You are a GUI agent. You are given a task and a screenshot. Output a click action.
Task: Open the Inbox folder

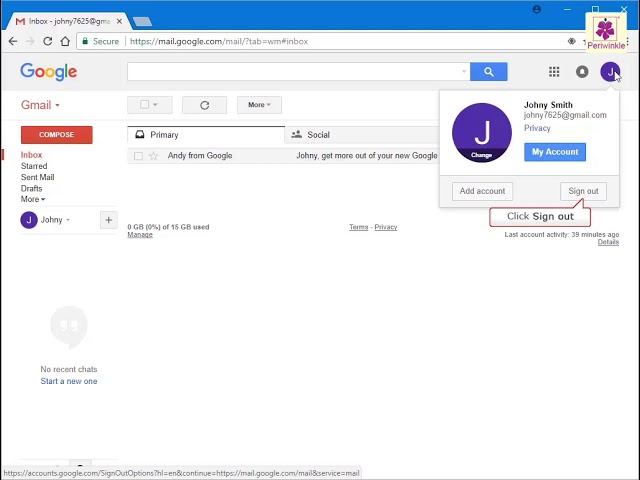pyautogui.click(x=31, y=155)
